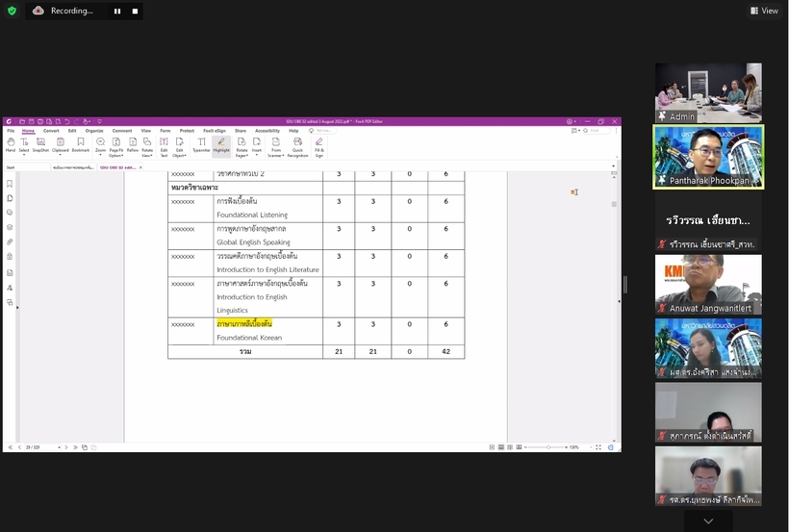Open the Security side panel
The image size is (789, 532).
pyautogui.click(x=10, y=257)
